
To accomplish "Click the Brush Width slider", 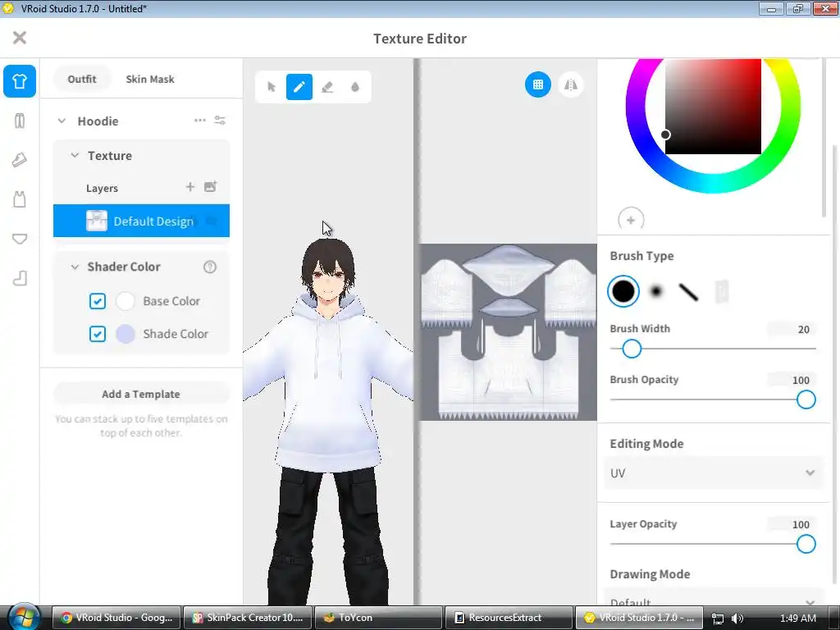I will 713,349.
